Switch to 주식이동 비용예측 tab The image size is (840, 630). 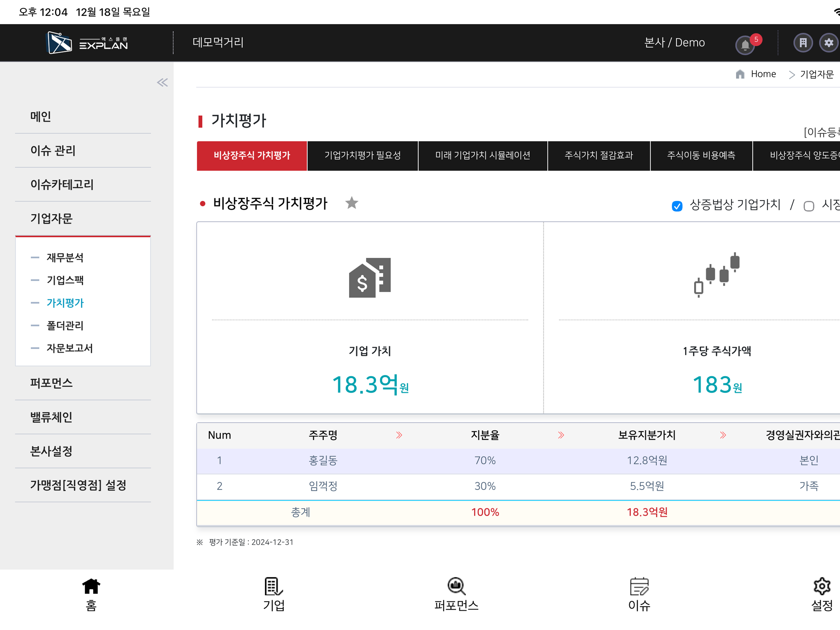[x=701, y=156]
